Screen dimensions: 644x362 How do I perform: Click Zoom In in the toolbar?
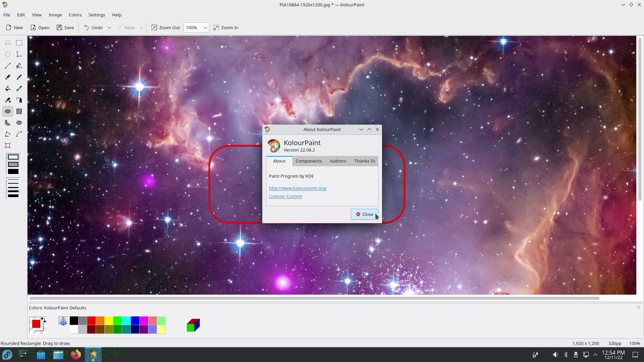226,27
